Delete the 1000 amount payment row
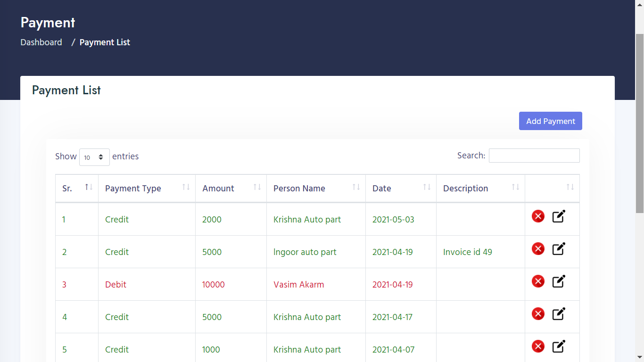Viewport: 644px width, 362px height. point(538,346)
